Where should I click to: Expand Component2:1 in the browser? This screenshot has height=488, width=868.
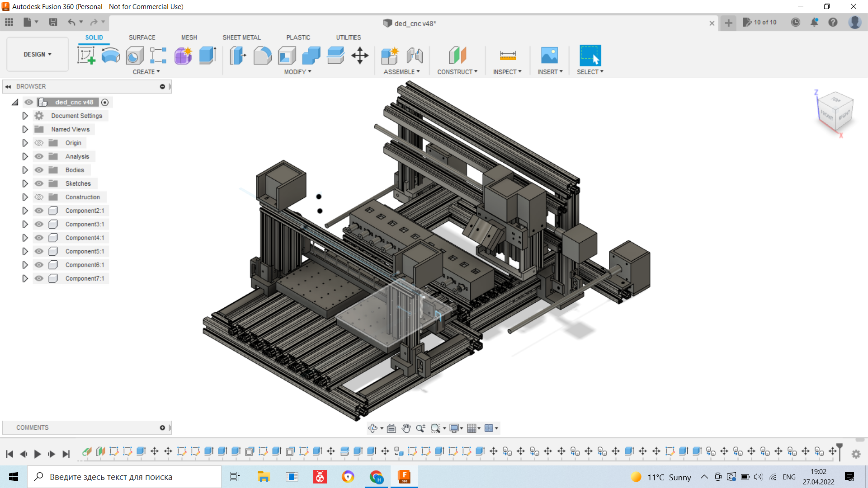pos(25,211)
